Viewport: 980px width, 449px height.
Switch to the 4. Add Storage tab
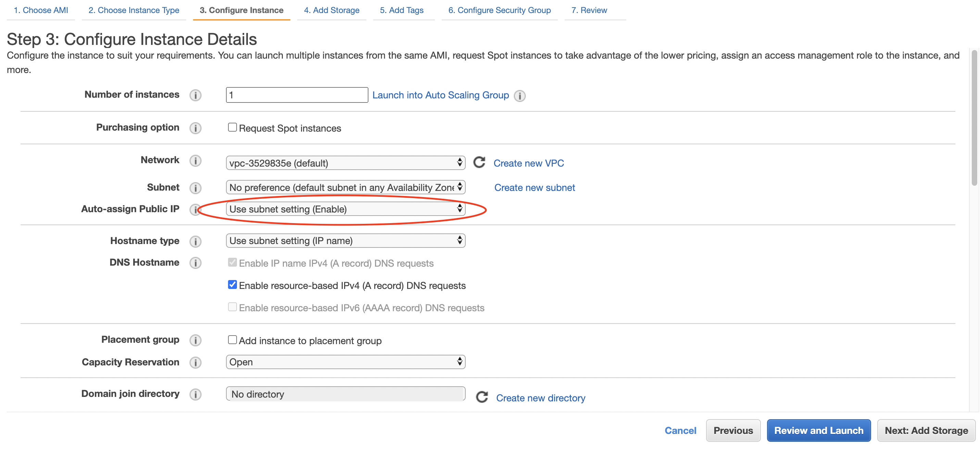coord(331,10)
